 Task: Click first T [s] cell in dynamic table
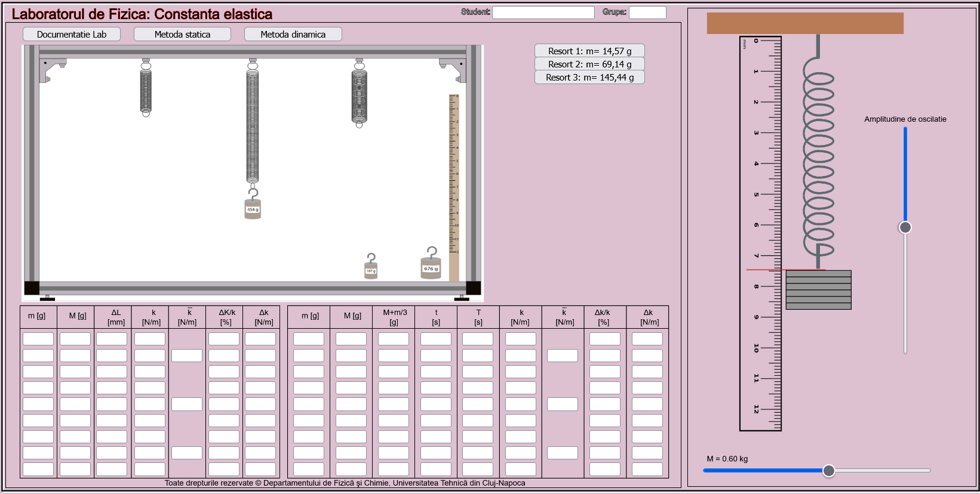tap(478, 339)
